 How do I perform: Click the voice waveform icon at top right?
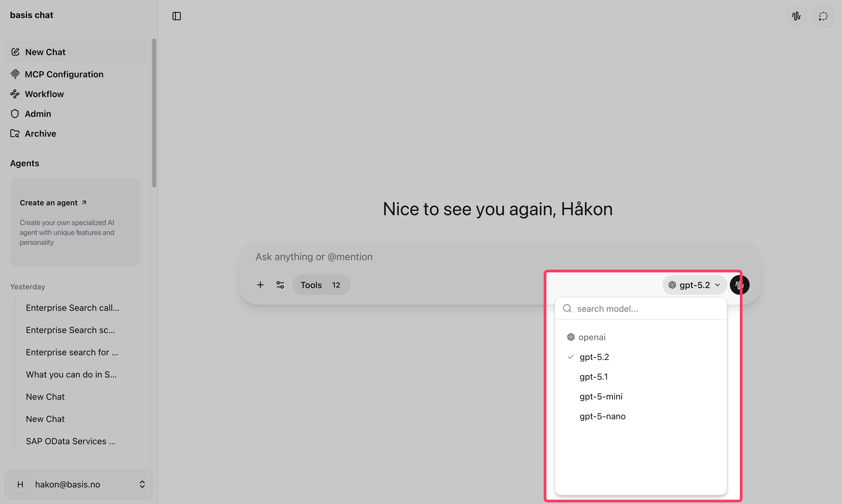coord(796,16)
